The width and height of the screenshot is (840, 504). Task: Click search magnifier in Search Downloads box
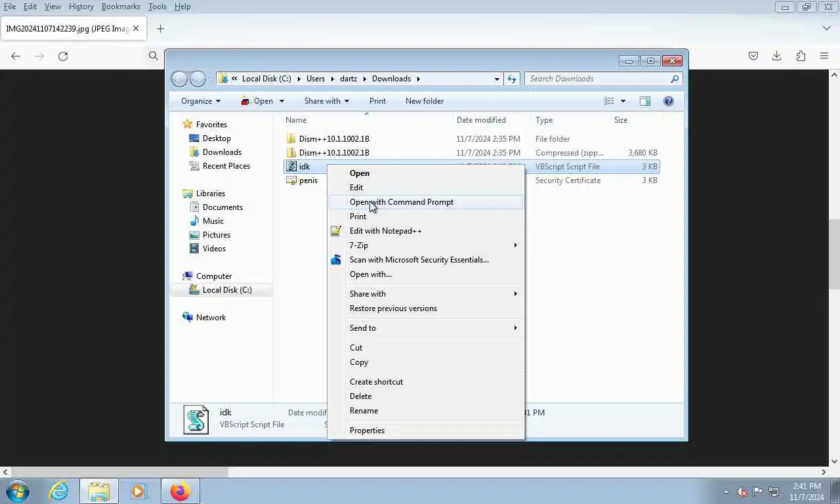coord(675,79)
